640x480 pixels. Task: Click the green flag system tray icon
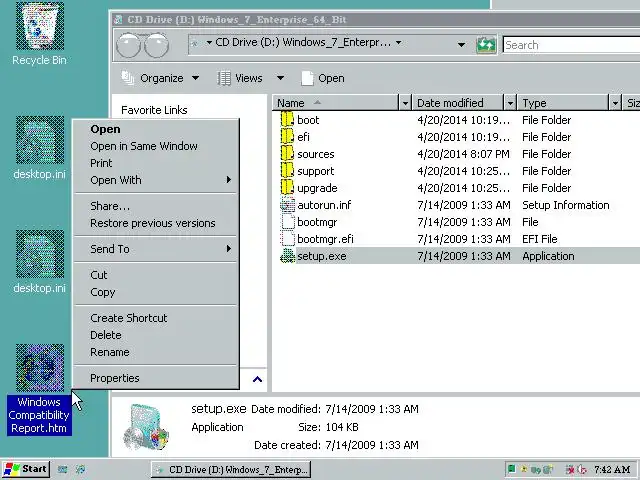[511, 469]
